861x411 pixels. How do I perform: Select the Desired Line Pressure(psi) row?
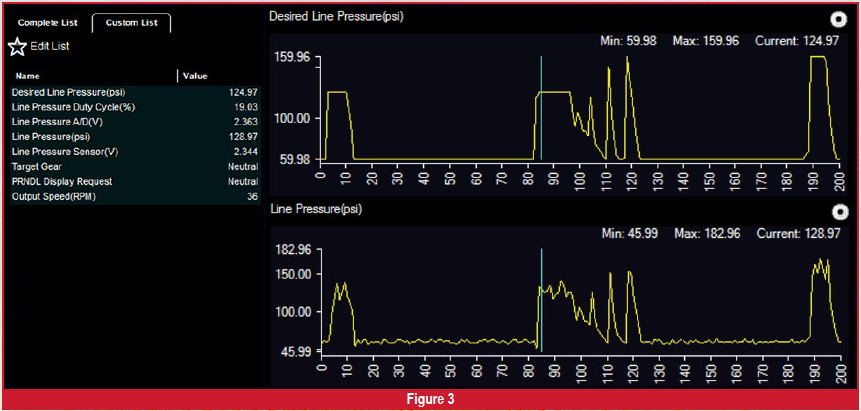click(134, 92)
